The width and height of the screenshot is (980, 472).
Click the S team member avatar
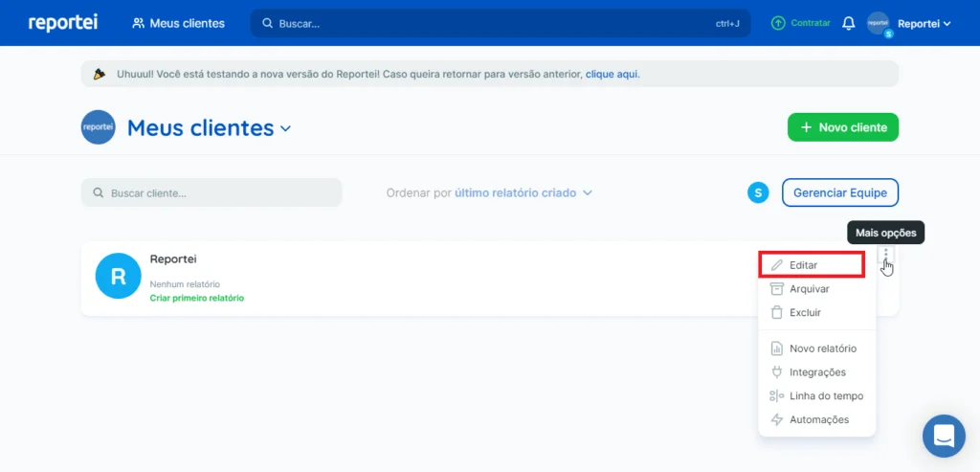[758, 192]
